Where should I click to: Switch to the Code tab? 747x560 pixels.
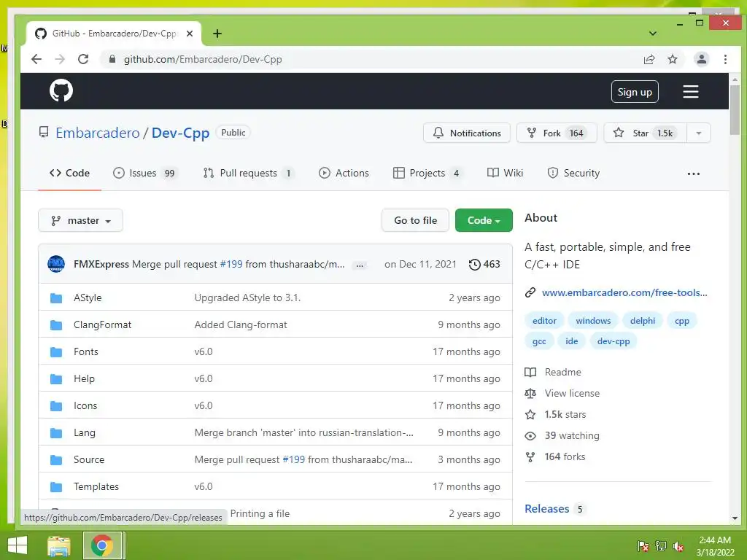point(69,173)
